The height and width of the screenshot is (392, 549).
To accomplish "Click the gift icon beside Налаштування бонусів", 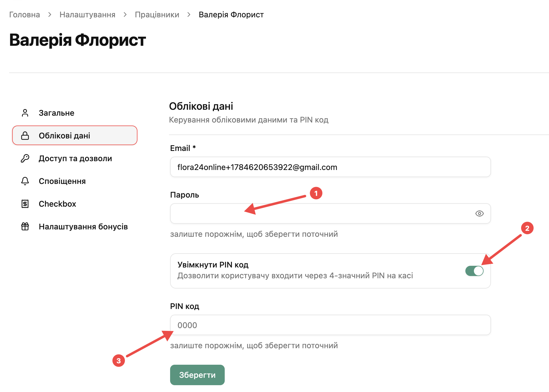I will (25, 227).
